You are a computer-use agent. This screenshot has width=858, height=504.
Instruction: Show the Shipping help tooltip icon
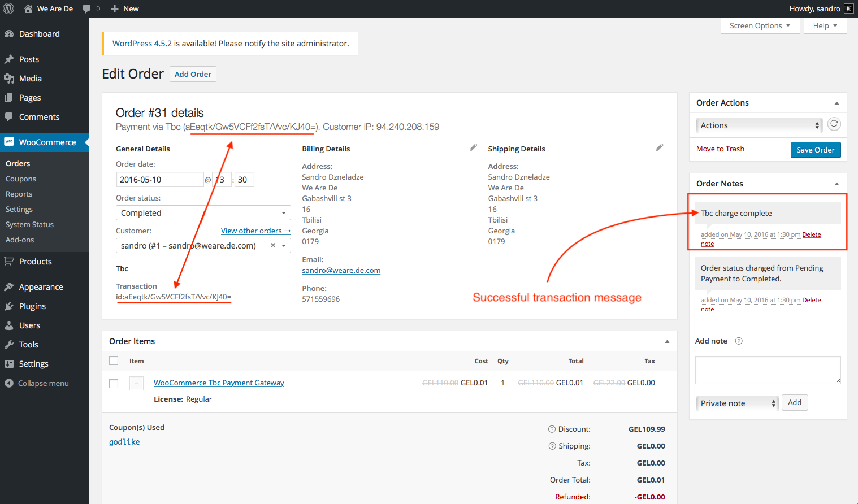552,446
